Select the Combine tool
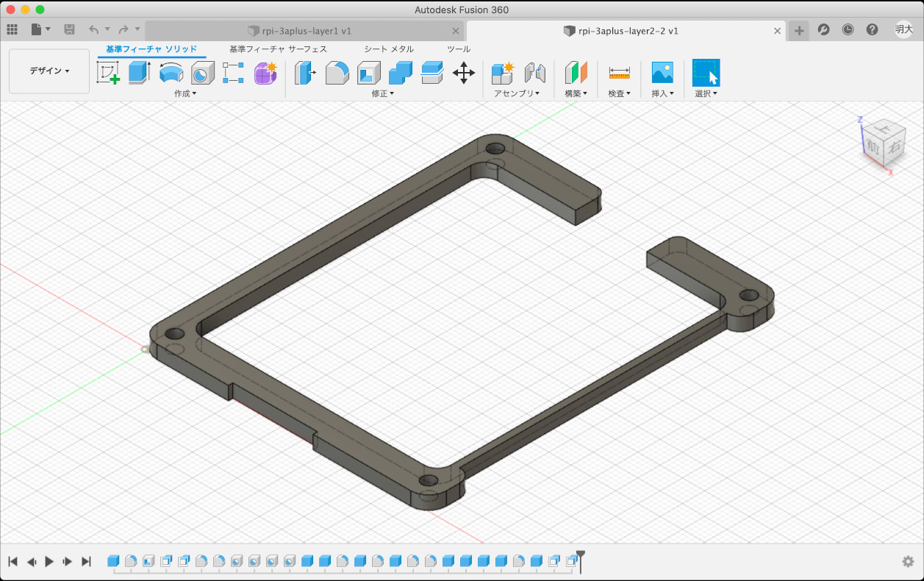This screenshot has width=924, height=581. 401,73
